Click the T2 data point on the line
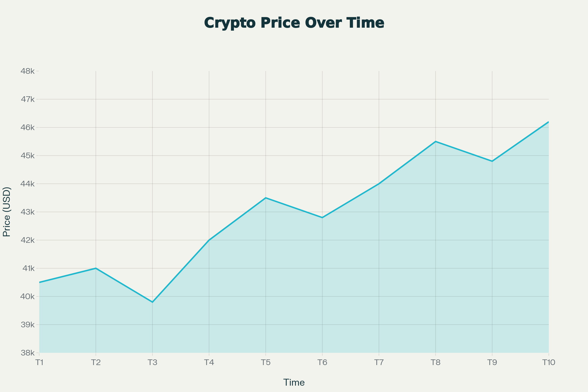The width and height of the screenshot is (588, 392). point(96,268)
